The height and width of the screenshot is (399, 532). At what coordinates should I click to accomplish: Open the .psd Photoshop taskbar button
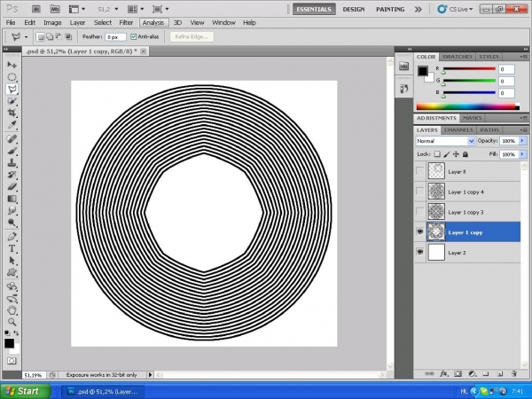[x=104, y=392]
